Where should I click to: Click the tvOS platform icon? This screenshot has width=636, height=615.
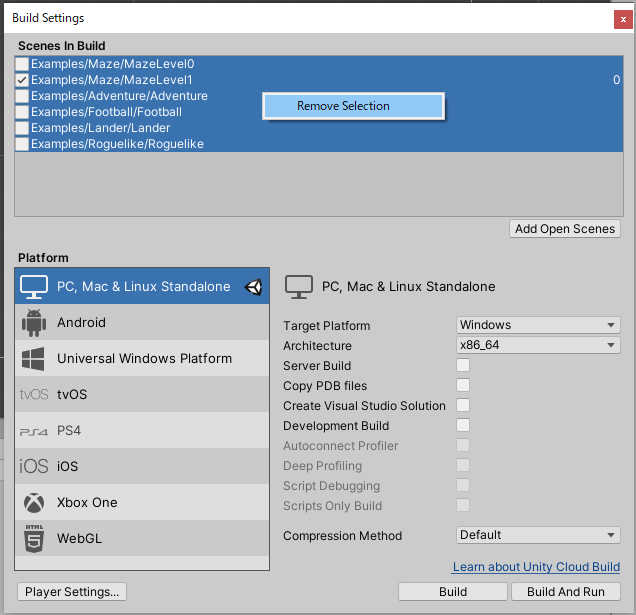(34, 394)
